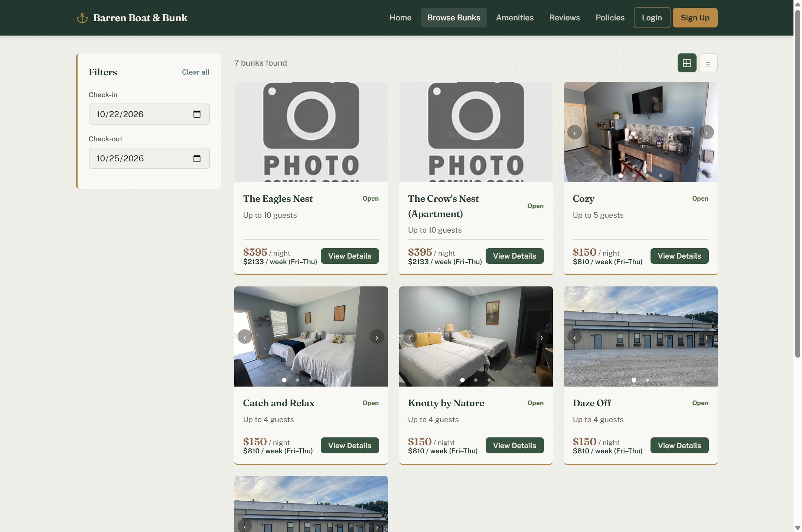
Task: View Details for The Eagles Nest
Action: [x=349, y=256]
